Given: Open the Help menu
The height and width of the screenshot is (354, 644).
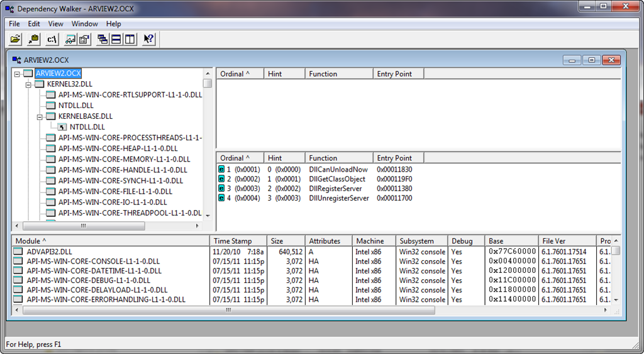Looking at the screenshot, I should 113,24.
